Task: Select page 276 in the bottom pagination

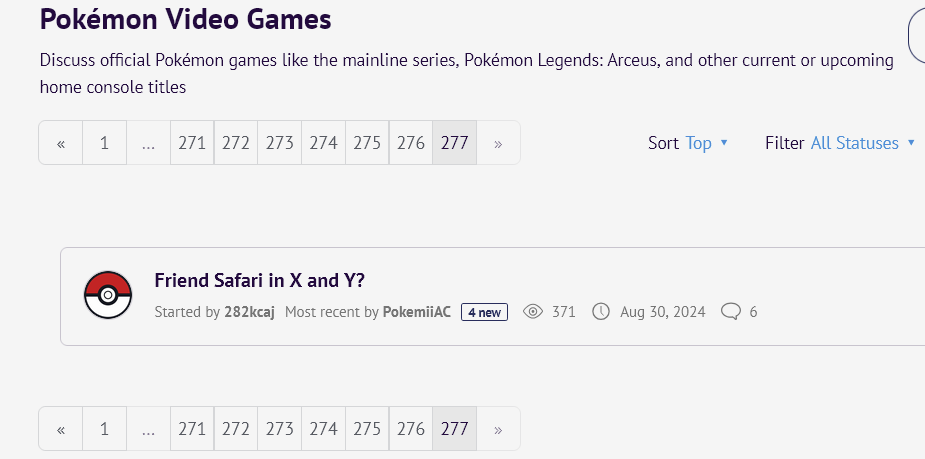Action: pos(411,429)
